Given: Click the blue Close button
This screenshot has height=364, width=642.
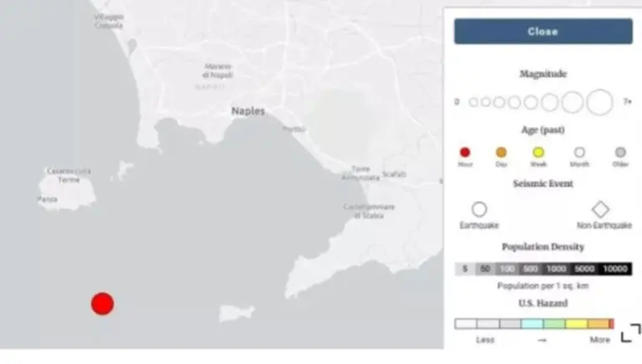Looking at the screenshot, I should click(543, 31).
